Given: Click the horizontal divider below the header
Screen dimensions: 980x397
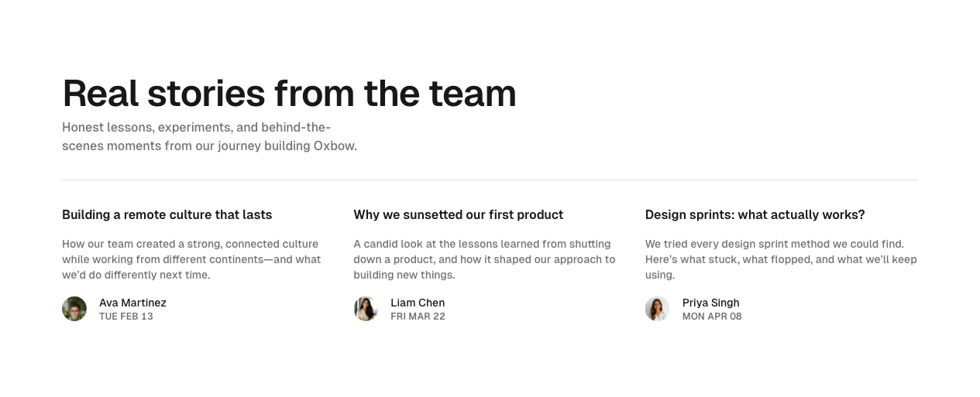Looking at the screenshot, I should (x=490, y=180).
